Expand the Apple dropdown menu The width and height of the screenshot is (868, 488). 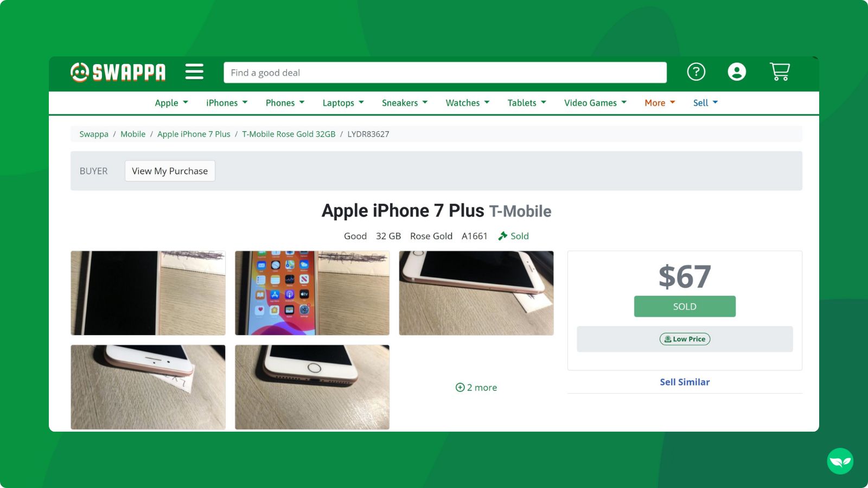tap(171, 103)
